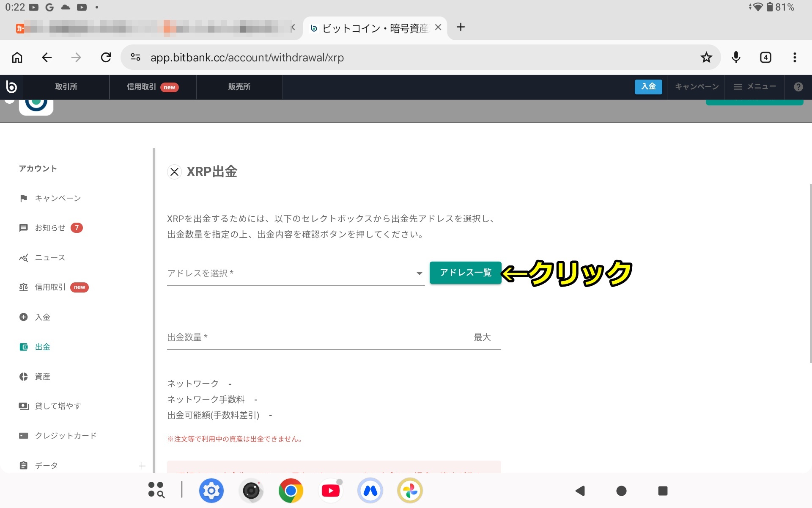Switch to the 信用取引 top nav tab
Image resolution: width=812 pixels, height=508 pixels.
[x=153, y=87]
